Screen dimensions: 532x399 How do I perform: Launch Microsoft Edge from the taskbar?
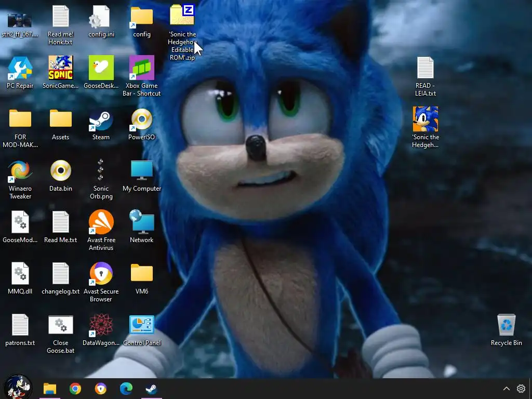126,389
